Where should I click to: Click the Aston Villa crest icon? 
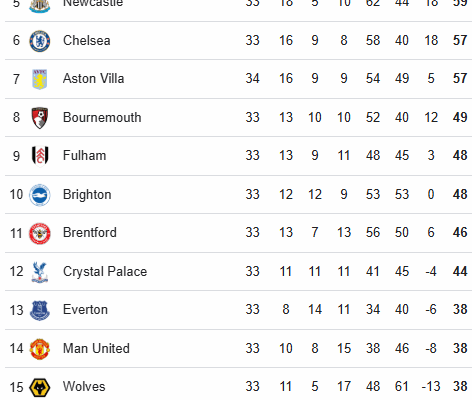pyautogui.click(x=40, y=79)
